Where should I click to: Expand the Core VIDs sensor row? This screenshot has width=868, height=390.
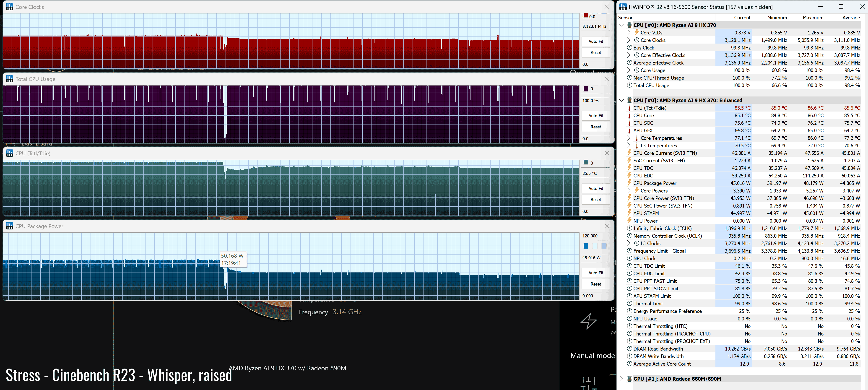(629, 33)
